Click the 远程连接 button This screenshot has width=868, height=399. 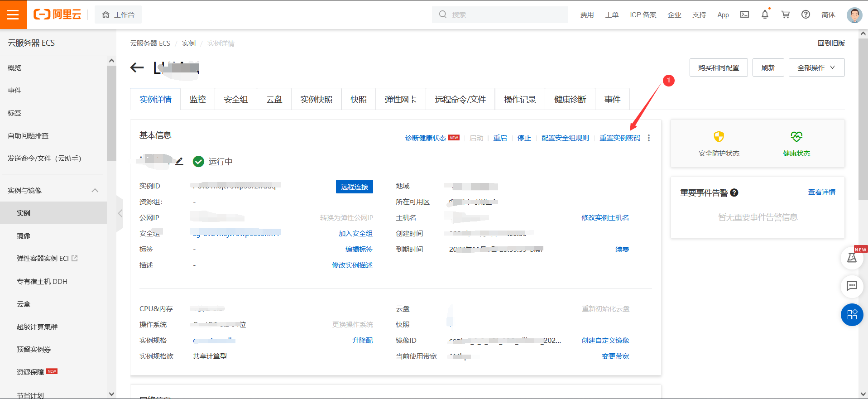[x=355, y=187]
